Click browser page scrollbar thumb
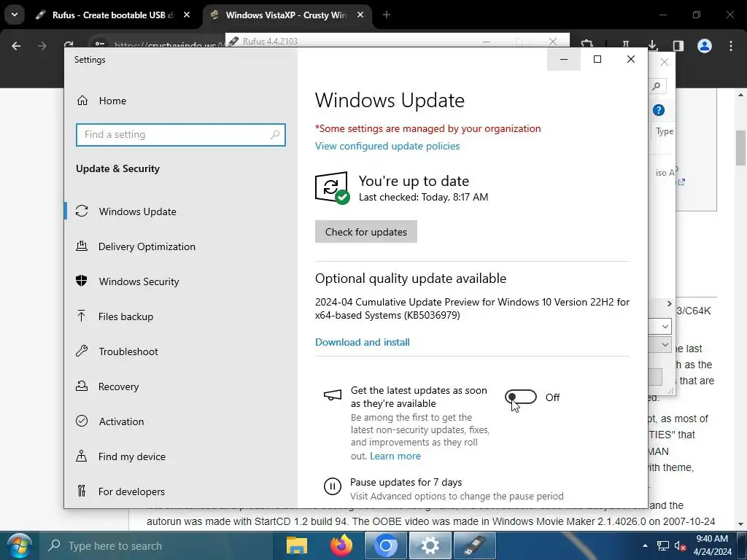 pyautogui.click(x=740, y=147)
